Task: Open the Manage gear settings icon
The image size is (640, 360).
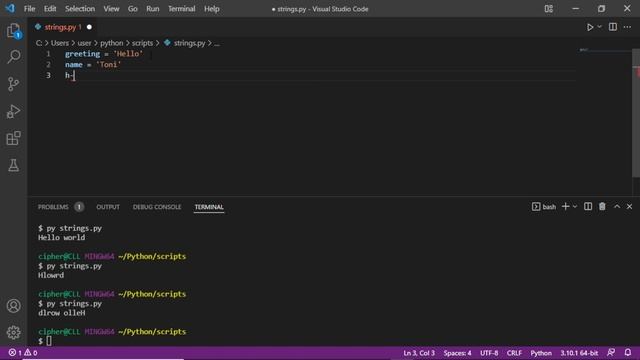Action: [13, 332]
